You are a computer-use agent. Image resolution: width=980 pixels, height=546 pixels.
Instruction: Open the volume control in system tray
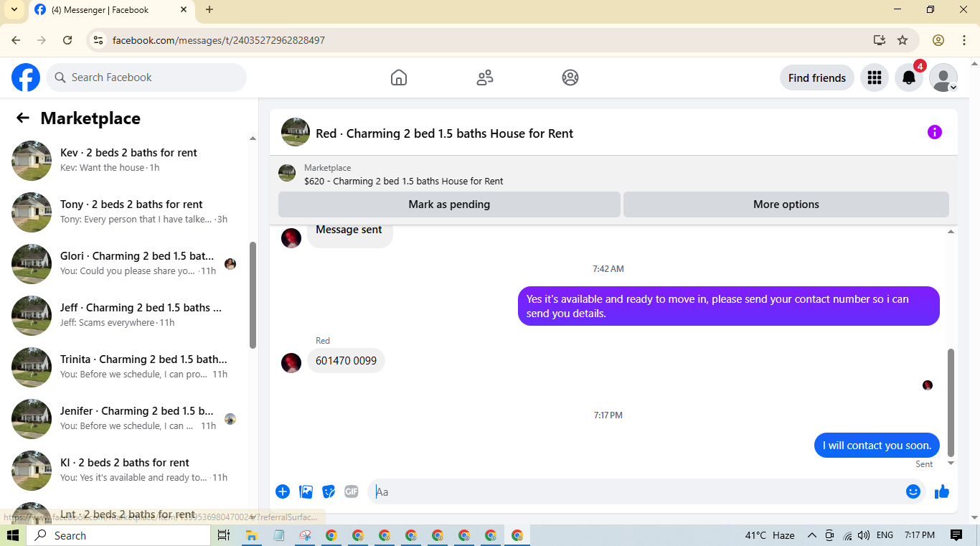pyautogui.click(x=864, y=535)
